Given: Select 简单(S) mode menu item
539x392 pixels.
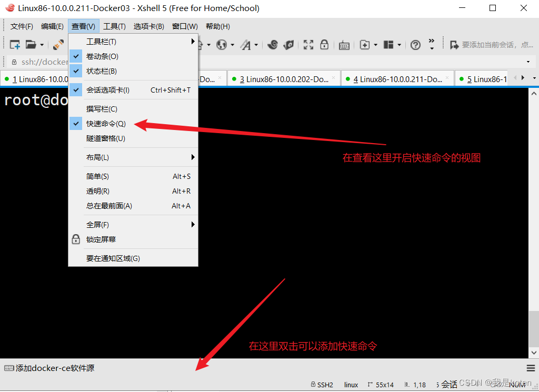Looking at the screenshot, I should click(133, 176).
